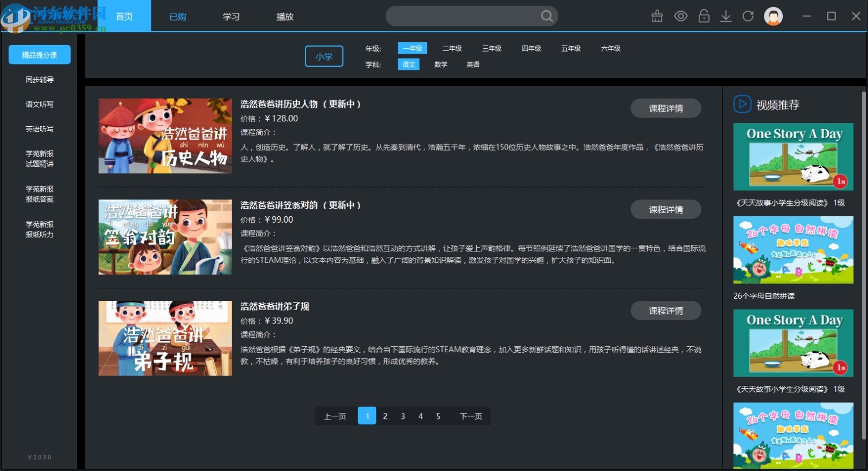
Task: Jump to page 4
Action: tap(420, 416)
